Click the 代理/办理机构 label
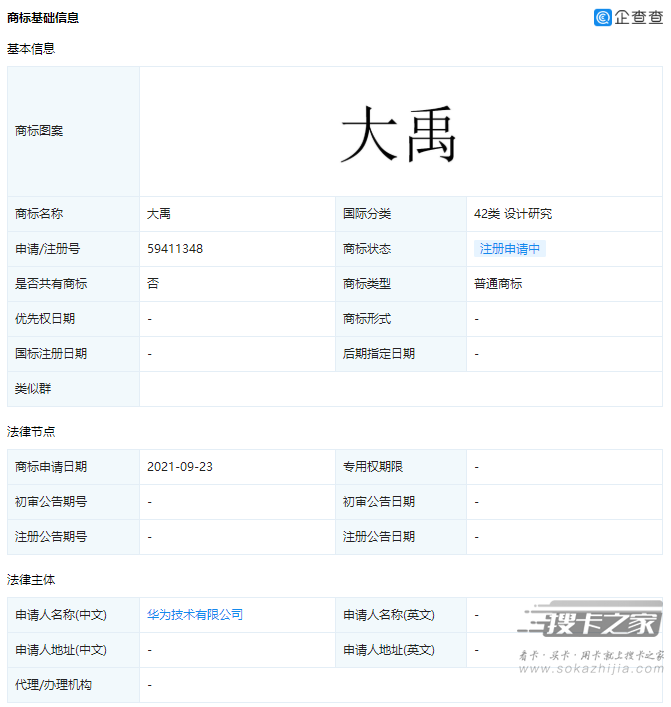The height and width of the screenshot is (707, 671). click(53, 685)
